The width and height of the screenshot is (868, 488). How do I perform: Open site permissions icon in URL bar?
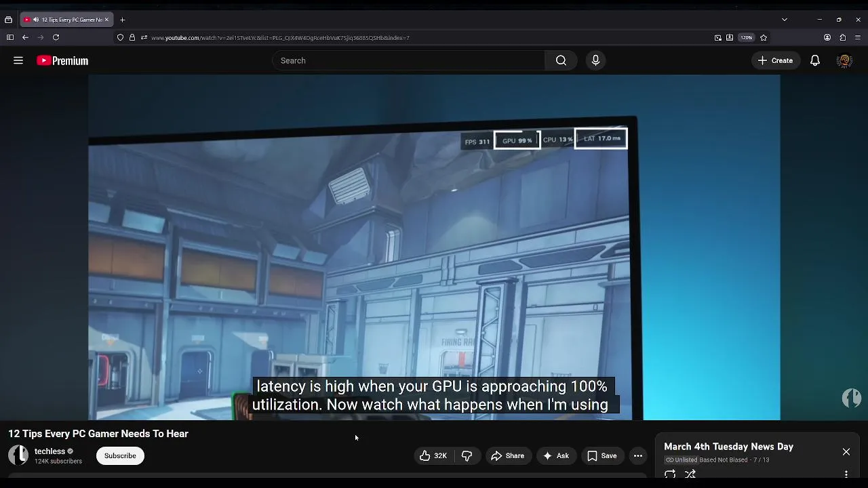pyautogui.click(x=144, y=37)
